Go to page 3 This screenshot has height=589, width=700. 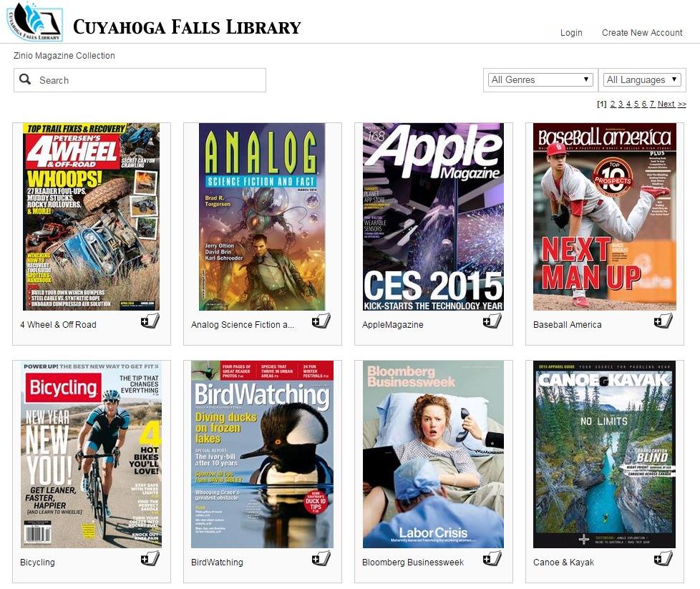[x=621, y=104]
